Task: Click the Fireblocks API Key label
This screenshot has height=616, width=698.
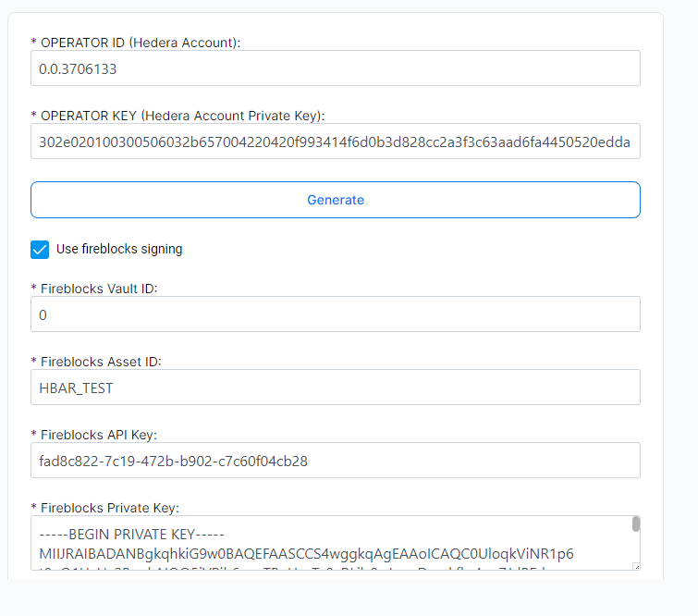Action: click(94, 435)
